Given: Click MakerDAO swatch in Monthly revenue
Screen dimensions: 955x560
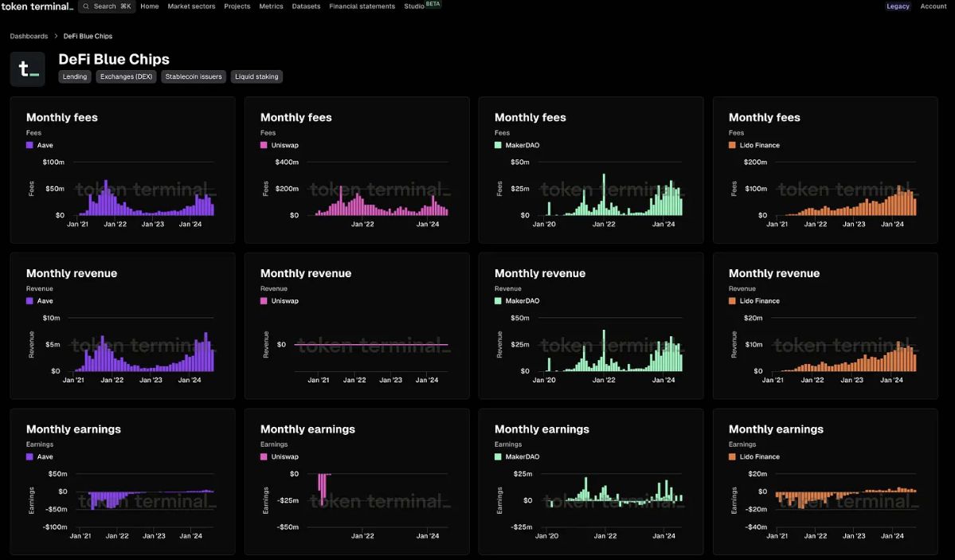Looking at the screenshot, I should [x=498, y=301].
